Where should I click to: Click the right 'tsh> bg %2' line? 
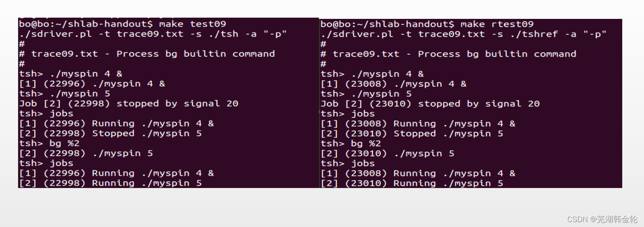[x=351, y=144]
